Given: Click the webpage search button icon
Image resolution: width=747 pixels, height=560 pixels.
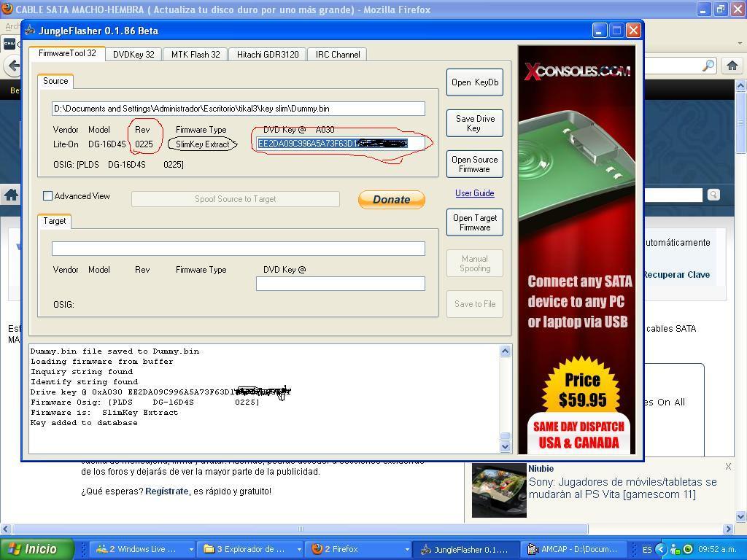Looking at the screenshot, I should (713, 194).
